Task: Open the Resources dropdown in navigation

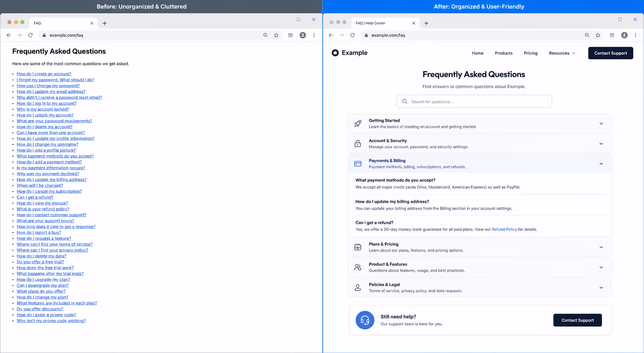Action: coord(562,53)
